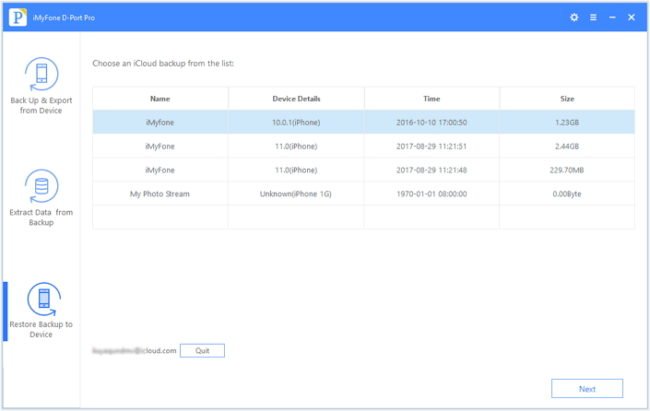
Task: Click the Back Up & Export phone icon
Action: 40,75
